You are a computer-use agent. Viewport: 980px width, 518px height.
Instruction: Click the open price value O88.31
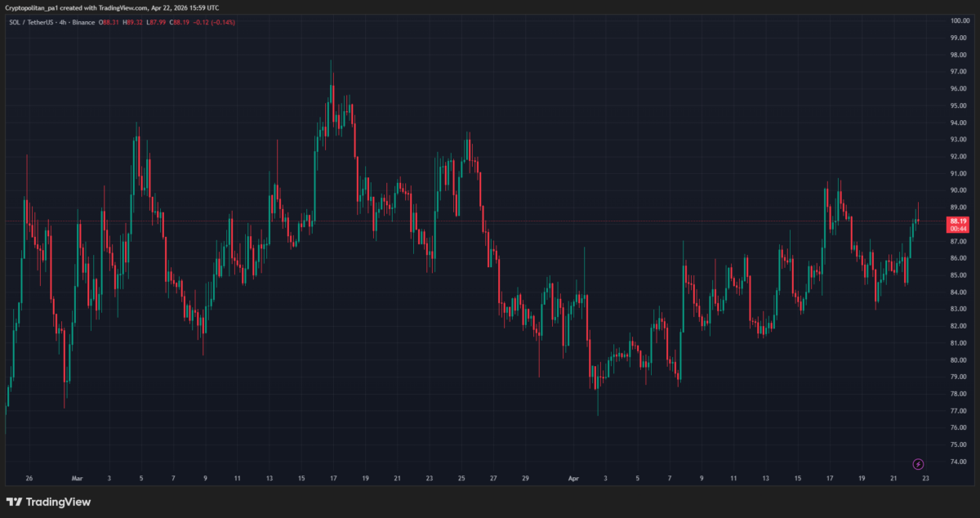click(x=110, y=22)
